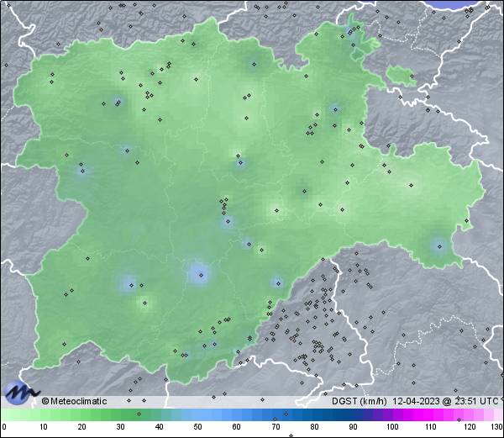Screen dimensions: 504x438
Task: Click the scale label 130
Action: coord(497,427)
